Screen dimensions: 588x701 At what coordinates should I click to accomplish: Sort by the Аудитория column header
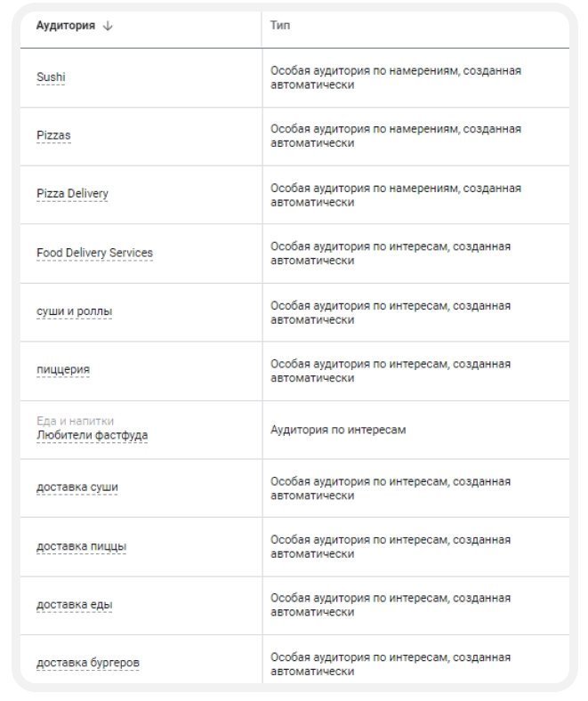(66, 26)
